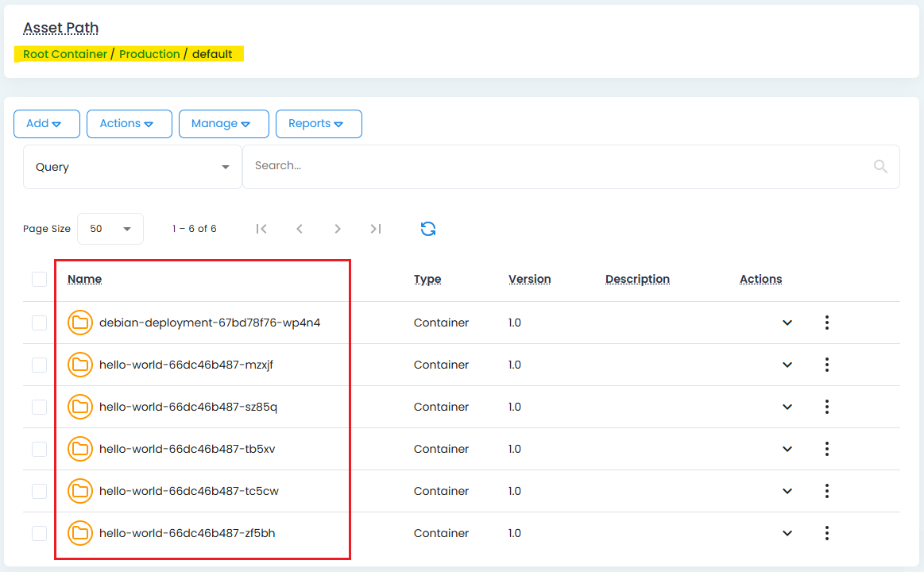This screenshot has width=924, height=572.
Task: Open the Query type dropdown
Action: [132, 167]
